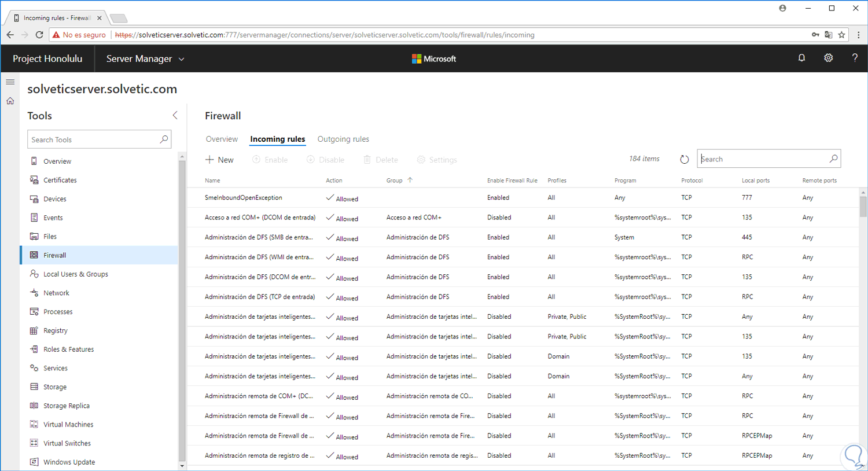Image resolution: width=868 pixels, height=471 pixels.
Task: Click the home icon in left rail
Action: click(x=10, y=101)
